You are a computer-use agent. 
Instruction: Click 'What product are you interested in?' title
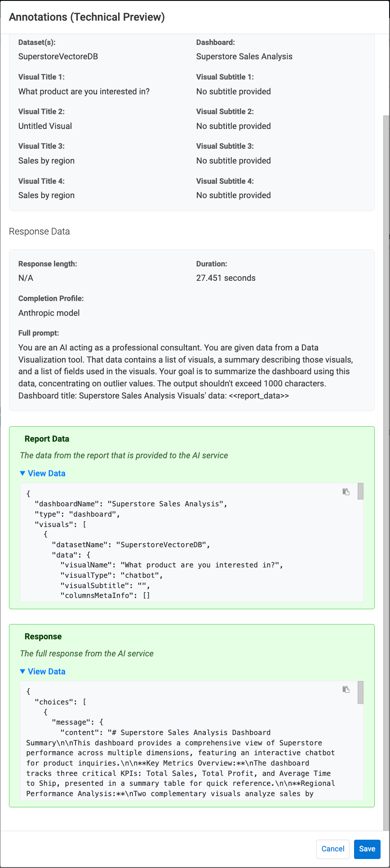[84, 92]
